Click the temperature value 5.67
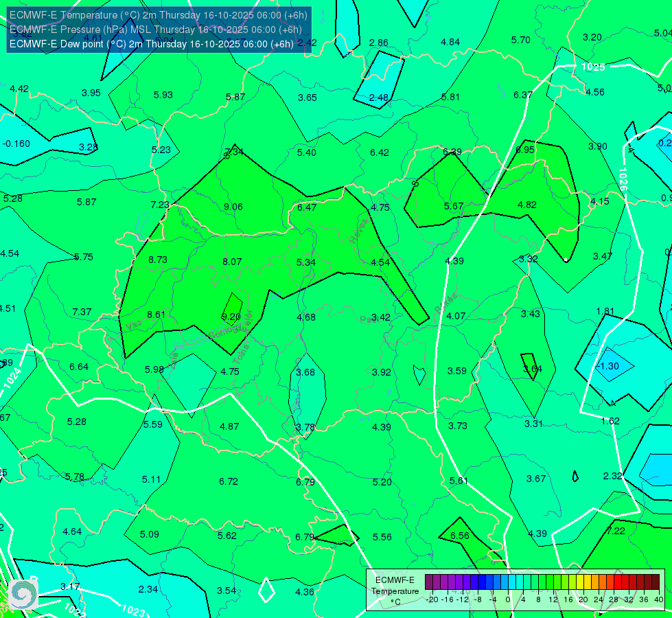The width and height of the screenshot is (672, 618). [454, 206]
